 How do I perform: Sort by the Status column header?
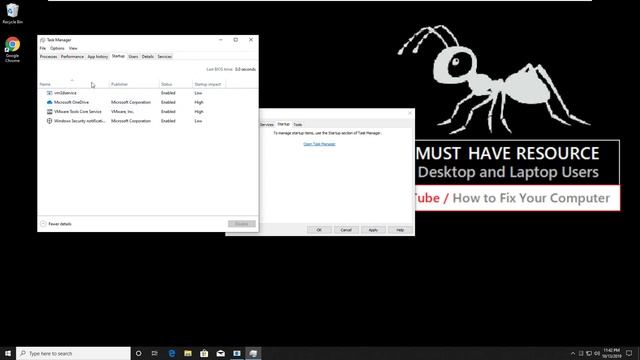(176, 84)
